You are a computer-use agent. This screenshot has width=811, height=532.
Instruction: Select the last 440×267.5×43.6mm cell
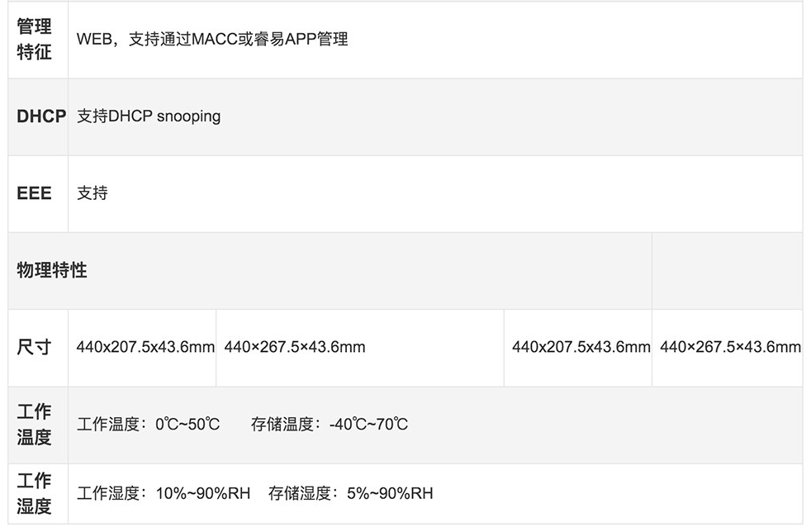pyautogui.click(x=730, y=347)
